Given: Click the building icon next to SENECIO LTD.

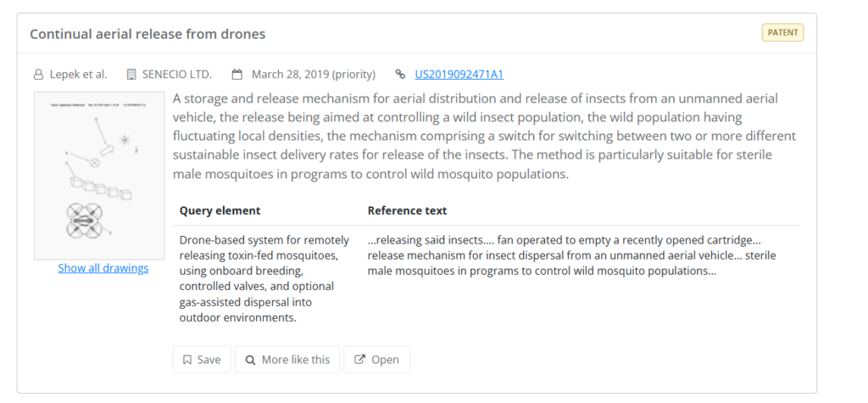Looking at the screenshot, I should coord(131,75).
